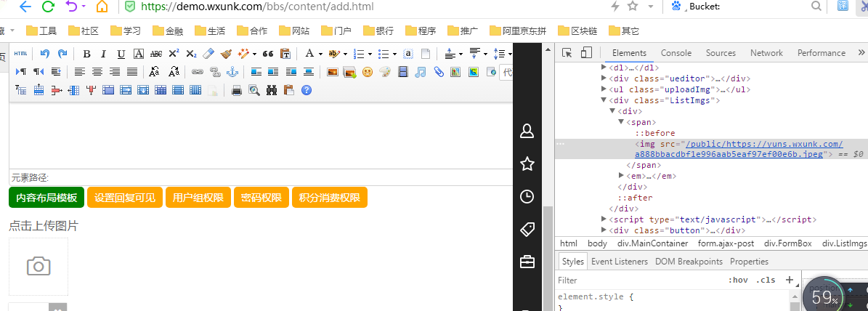Screen dimensions: 868x311
Task: Click the 密码权限 orange button
Action: tap(261, 198)
